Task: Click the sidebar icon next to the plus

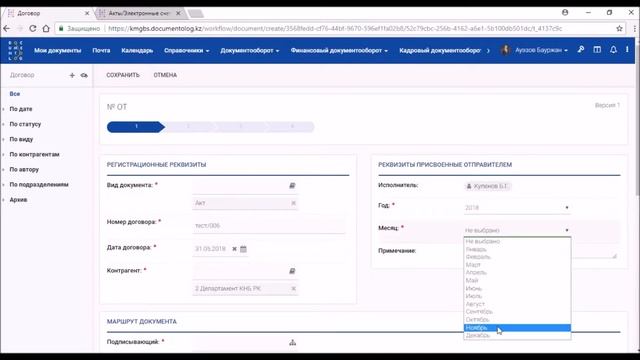Action: coord(84,75)
